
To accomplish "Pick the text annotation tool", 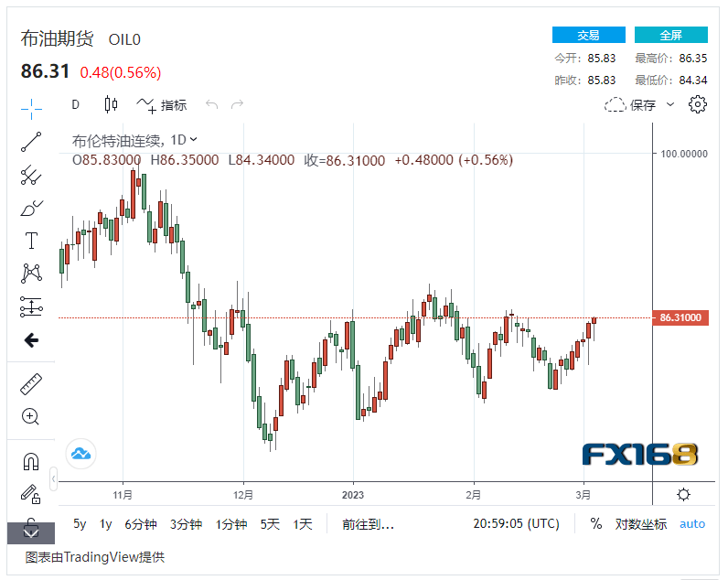I will coord(31,241).
